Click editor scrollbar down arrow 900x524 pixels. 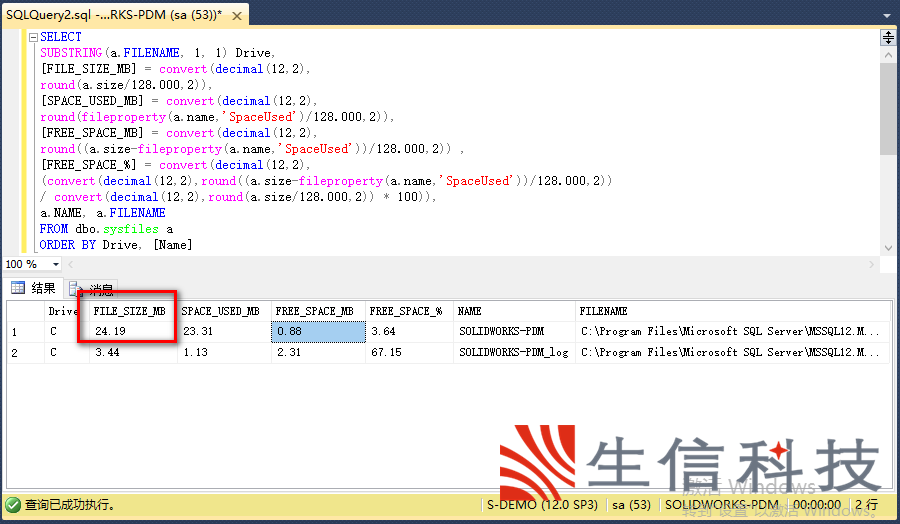pyautogui.click(x=888, y=248)
